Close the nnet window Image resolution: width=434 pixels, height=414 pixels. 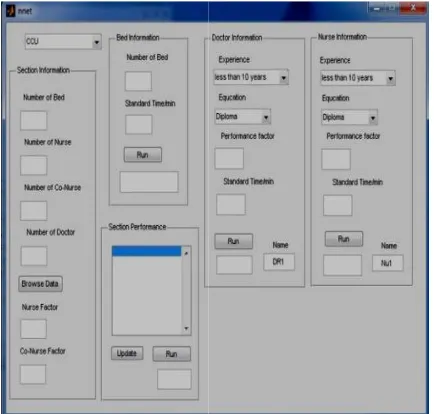click(x=413, y=8)
